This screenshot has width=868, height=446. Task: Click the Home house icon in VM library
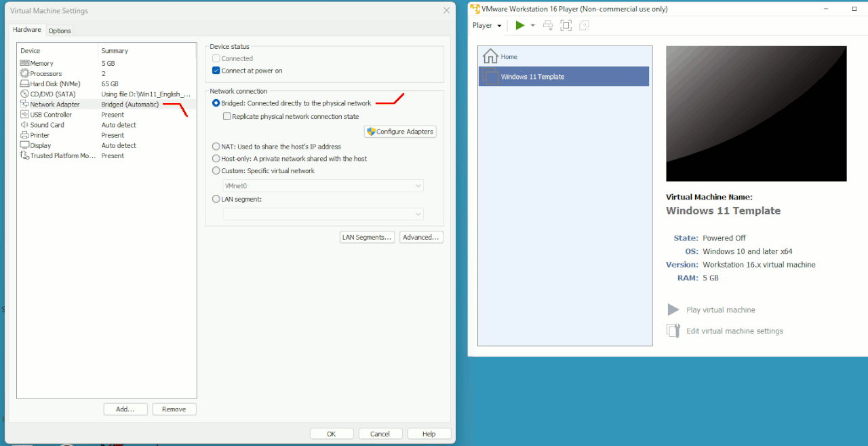coord(490,56)
